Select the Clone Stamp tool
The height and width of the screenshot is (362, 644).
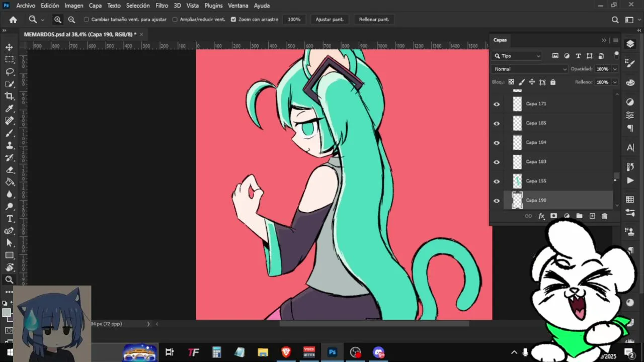[9, 145]
